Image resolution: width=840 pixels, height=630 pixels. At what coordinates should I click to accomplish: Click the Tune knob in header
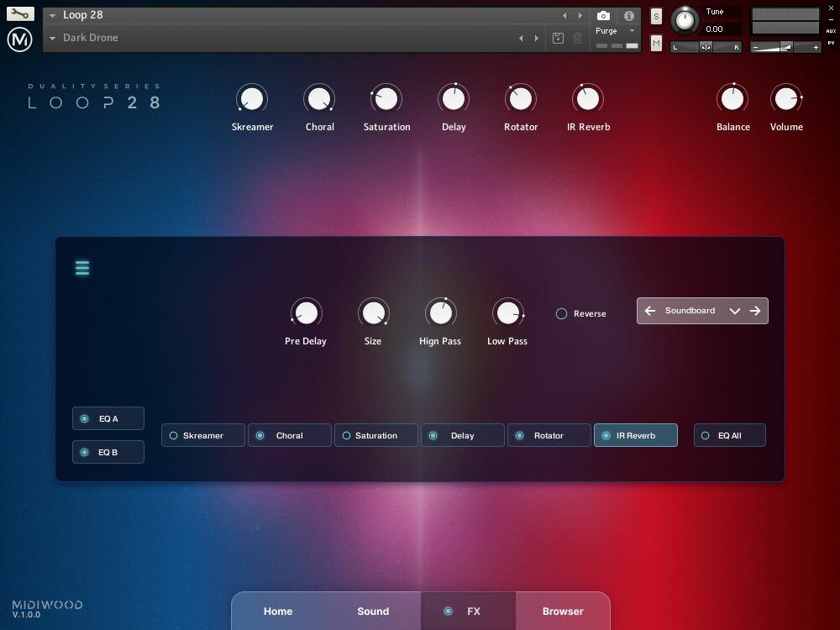(x=685, y=20)
